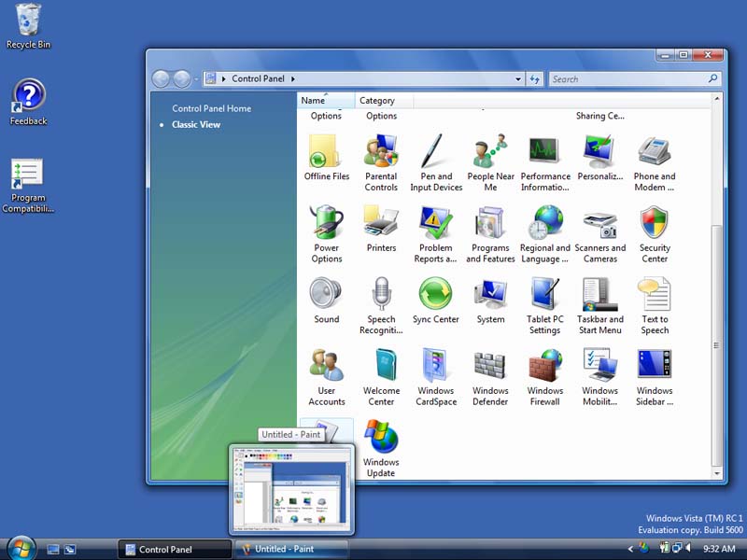Open Parental Controls icon
747x560 pixels.
coord(381,162)
